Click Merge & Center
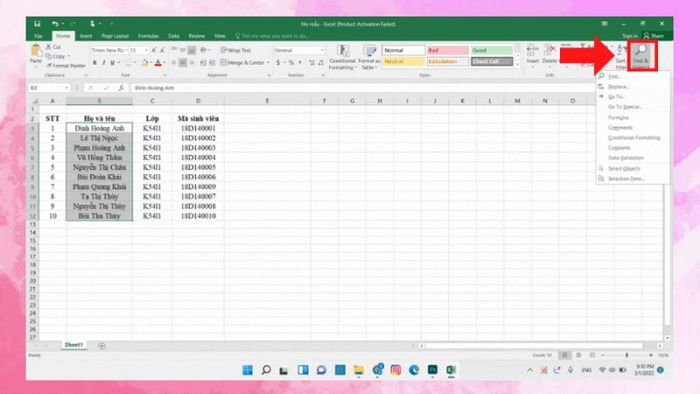This screenshot has height=394, width=700. click(242, 63)
